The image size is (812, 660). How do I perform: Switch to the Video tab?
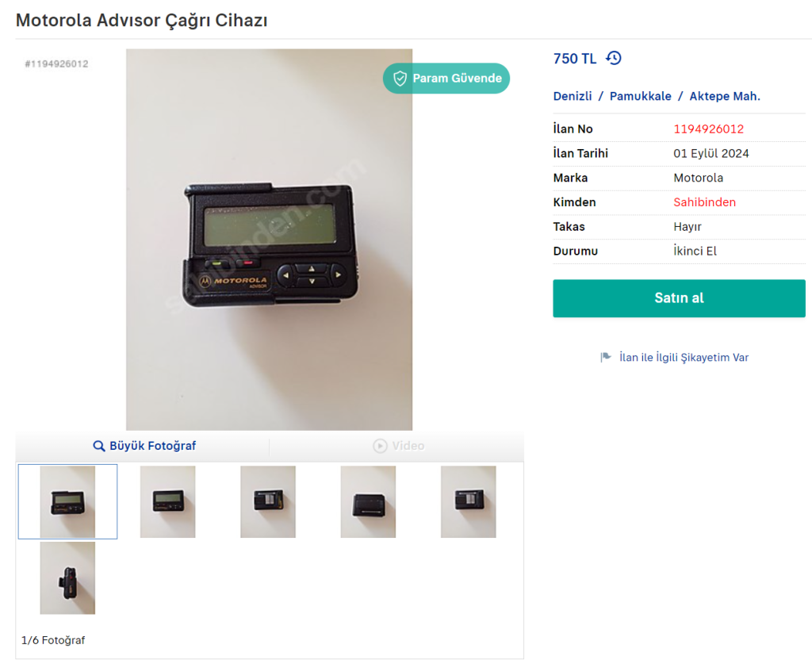click(397, 446)
